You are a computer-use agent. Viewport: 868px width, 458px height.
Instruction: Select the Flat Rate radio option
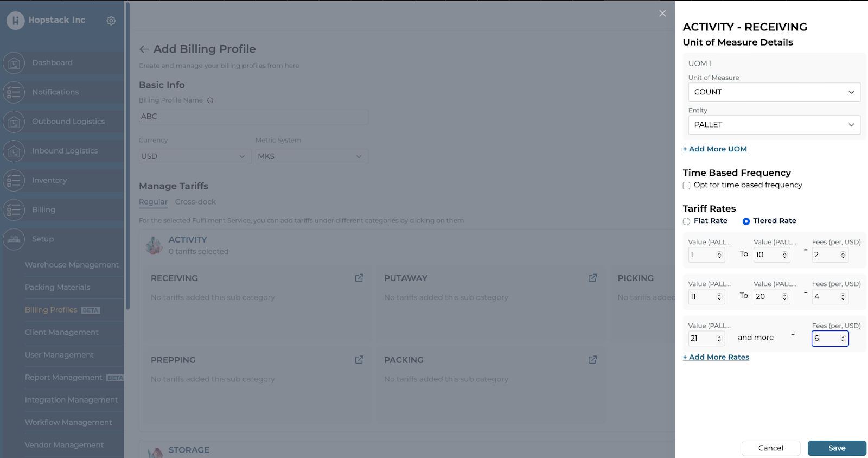tap(687, 221)
